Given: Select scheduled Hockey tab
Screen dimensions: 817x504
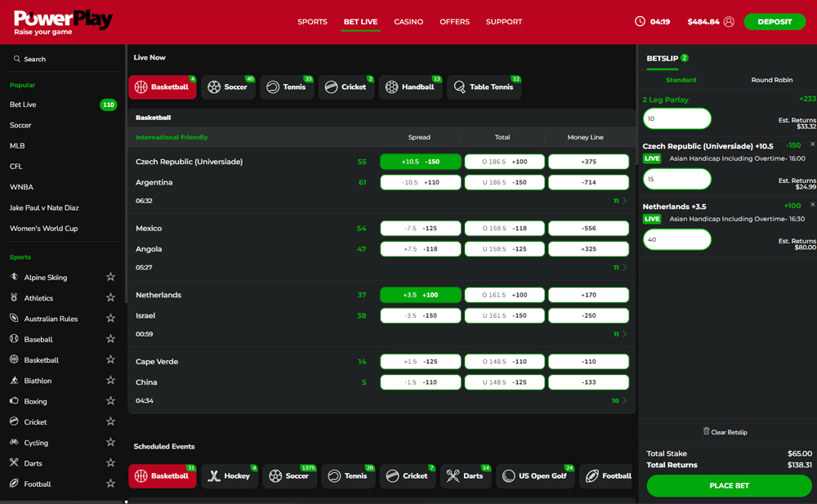Looking at the screenshot, I should click(230, 476).
